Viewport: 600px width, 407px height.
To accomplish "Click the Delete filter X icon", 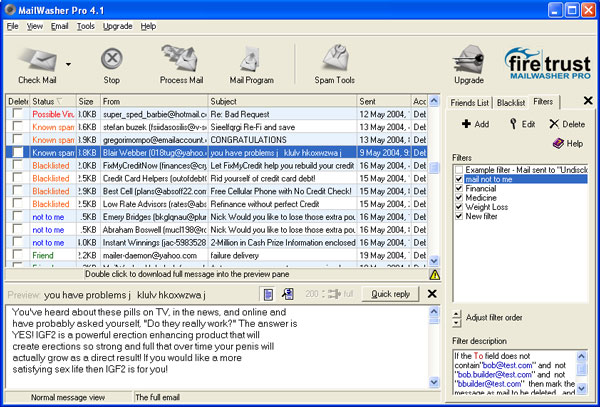I will pyautogui.click(x=554, y=124).
